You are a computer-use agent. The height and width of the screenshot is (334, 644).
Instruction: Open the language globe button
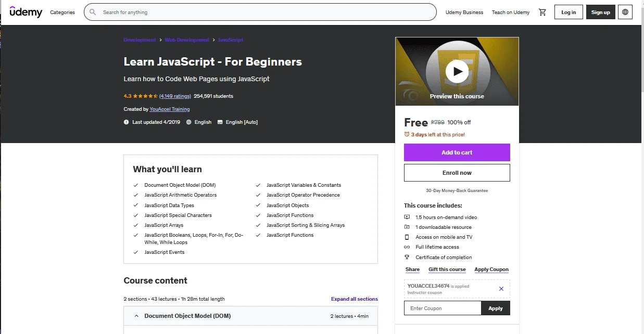click(x=625, y=12)
